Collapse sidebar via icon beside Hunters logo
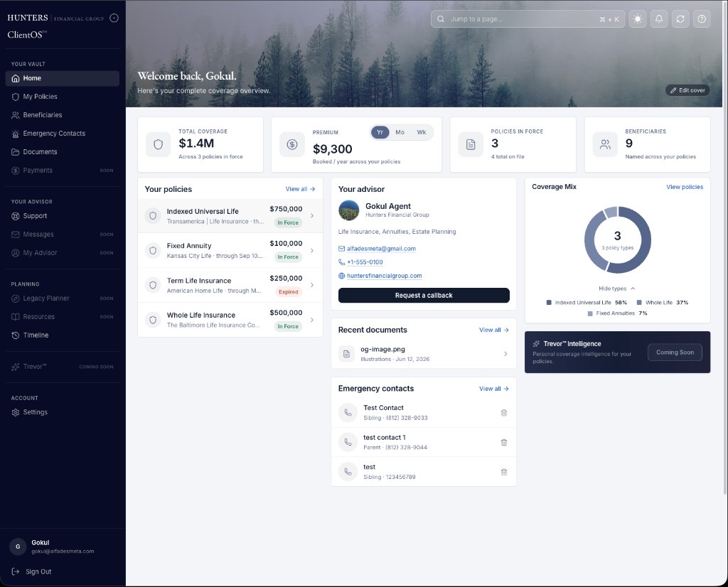 tap(114, 18)
